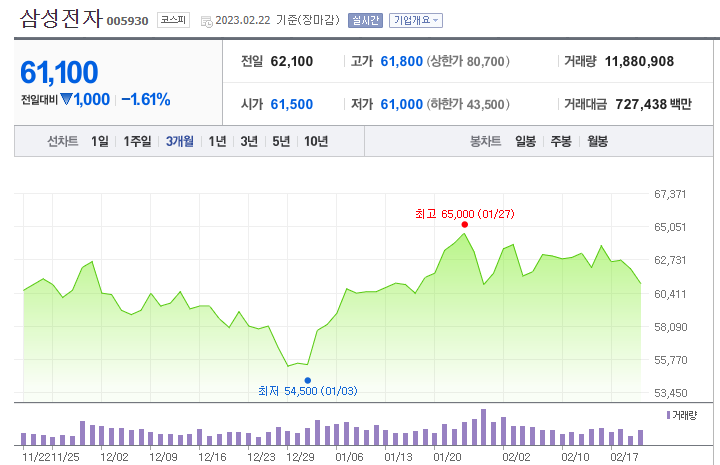Open the 기업개요 dropdown
The height and width of the screenshot is (465, 720).
416,20
